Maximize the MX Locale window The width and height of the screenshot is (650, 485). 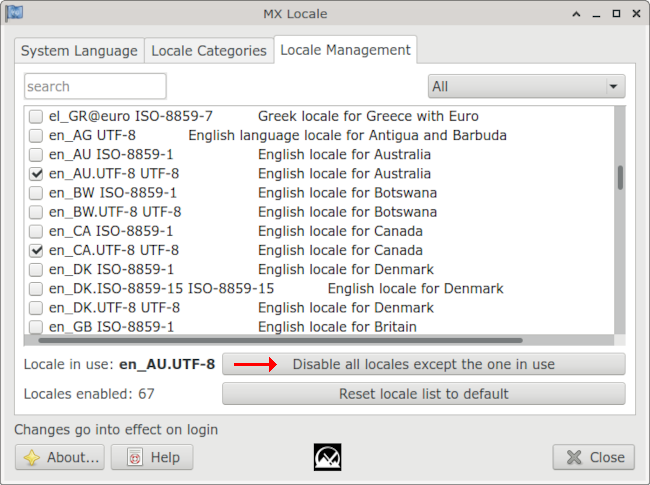coord(616,14)
